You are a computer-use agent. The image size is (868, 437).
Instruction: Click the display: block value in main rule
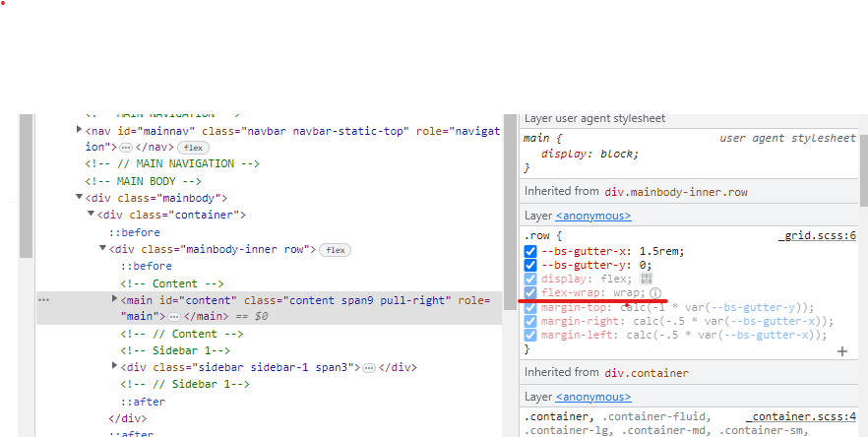tap(616, 154)
